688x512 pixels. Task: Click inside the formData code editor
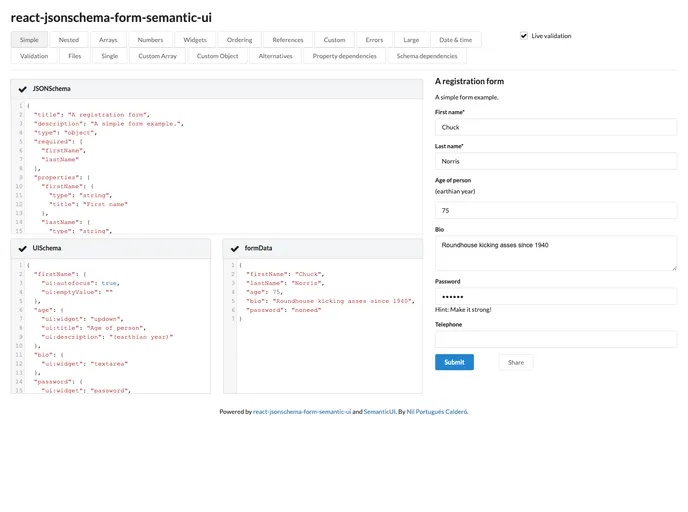(323, 326)
